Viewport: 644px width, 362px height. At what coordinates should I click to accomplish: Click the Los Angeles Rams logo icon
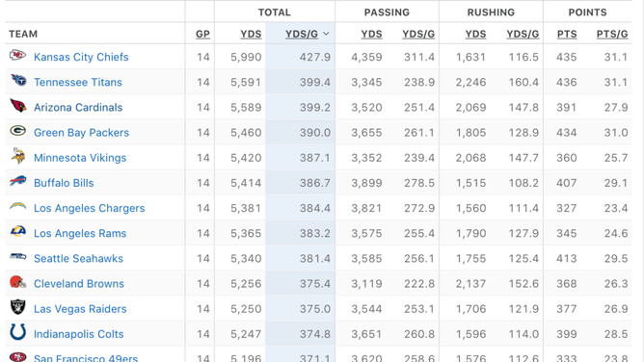coord(18,232)
